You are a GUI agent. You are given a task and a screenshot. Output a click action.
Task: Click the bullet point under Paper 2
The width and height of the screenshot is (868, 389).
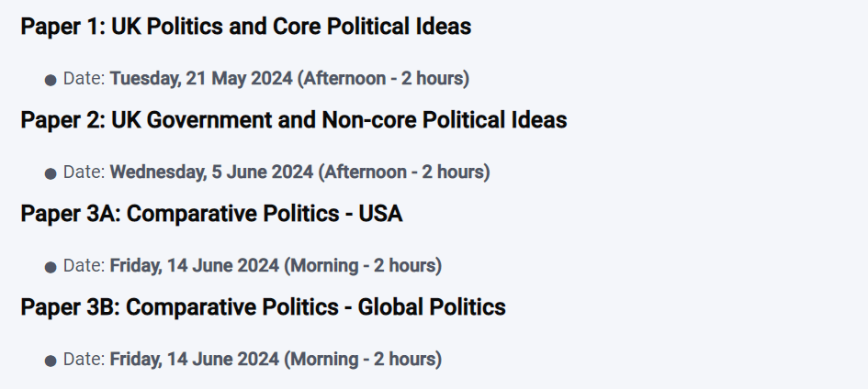pos(51,174)
